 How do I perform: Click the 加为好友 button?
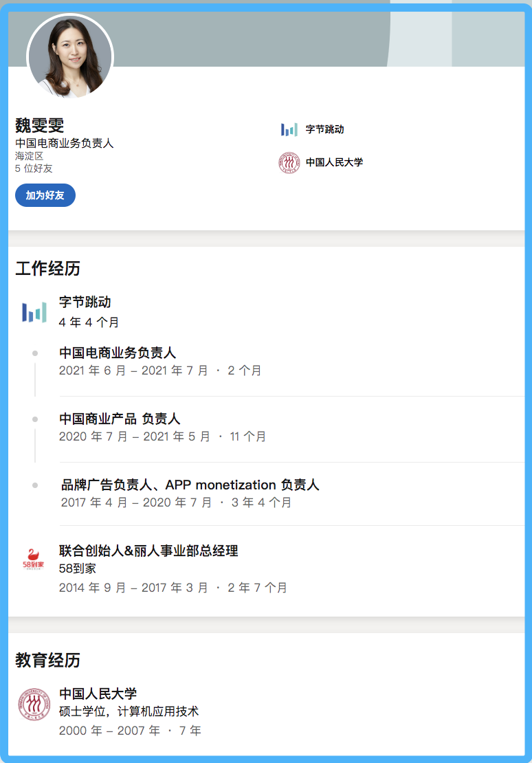point(45,195)
